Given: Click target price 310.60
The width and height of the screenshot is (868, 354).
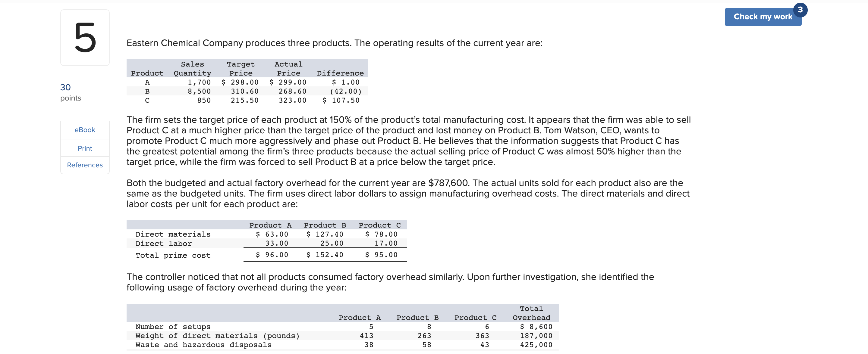Looking at the screenshot, I should [x=245, y=92].
